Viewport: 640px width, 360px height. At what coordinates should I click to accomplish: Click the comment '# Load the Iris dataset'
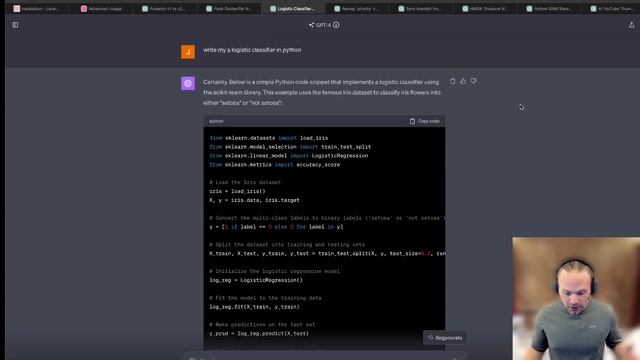[x=245, y=182]
